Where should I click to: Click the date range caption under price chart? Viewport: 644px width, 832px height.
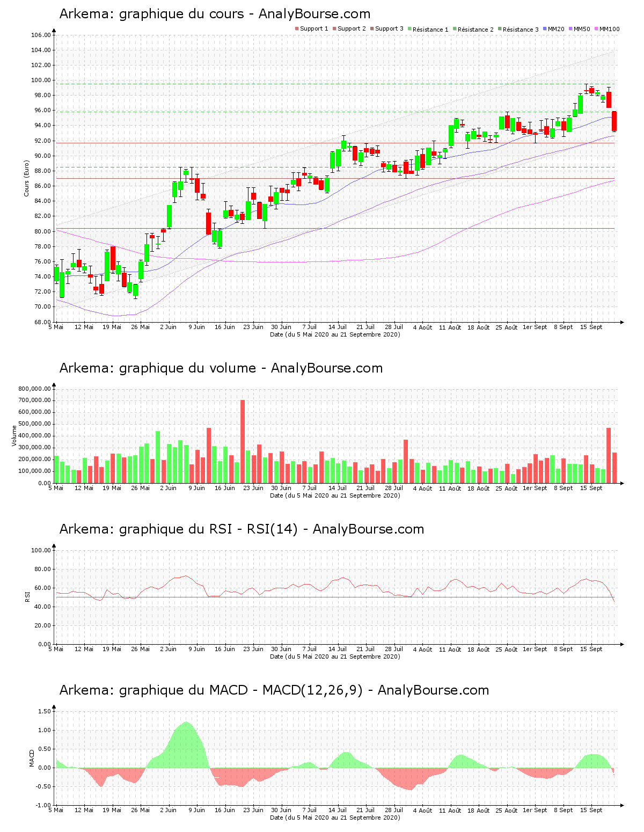point(335,334)
